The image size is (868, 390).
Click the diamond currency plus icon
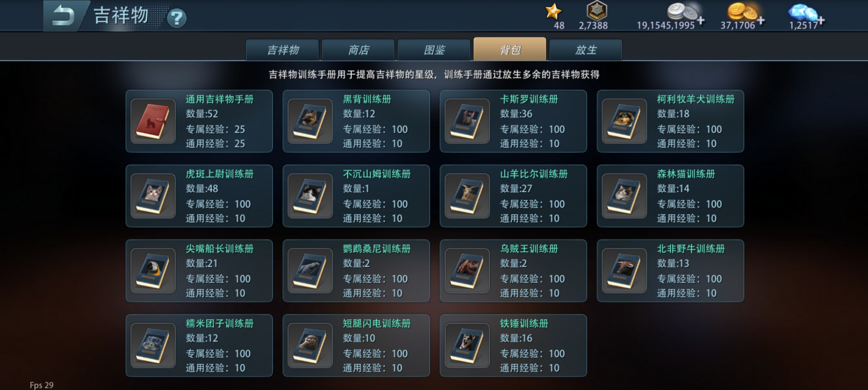tap(820, 21)
